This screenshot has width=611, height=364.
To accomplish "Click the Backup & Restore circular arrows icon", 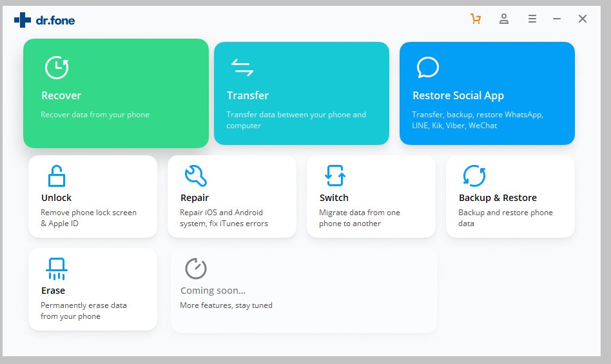I will pyautogui.click(x=474, y=176).
